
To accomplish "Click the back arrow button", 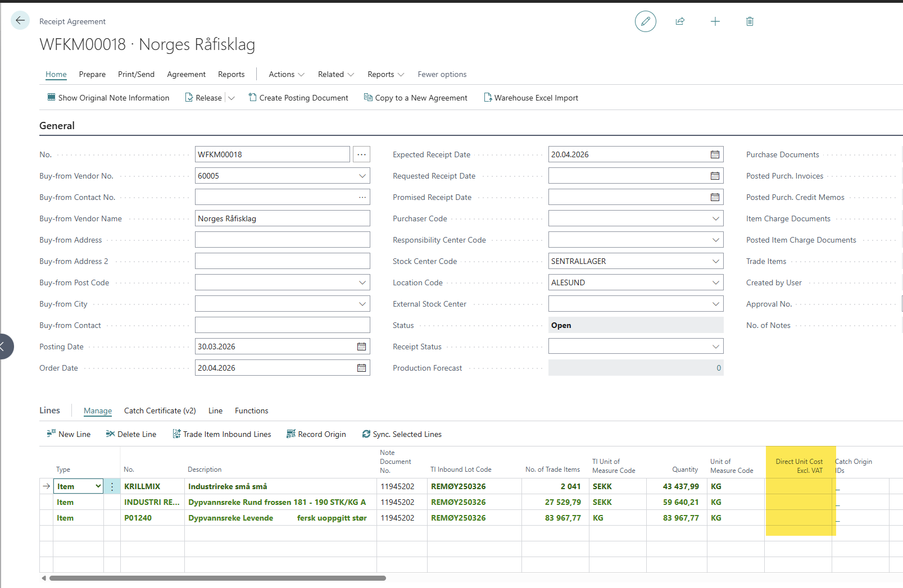I will coord(20,21).
